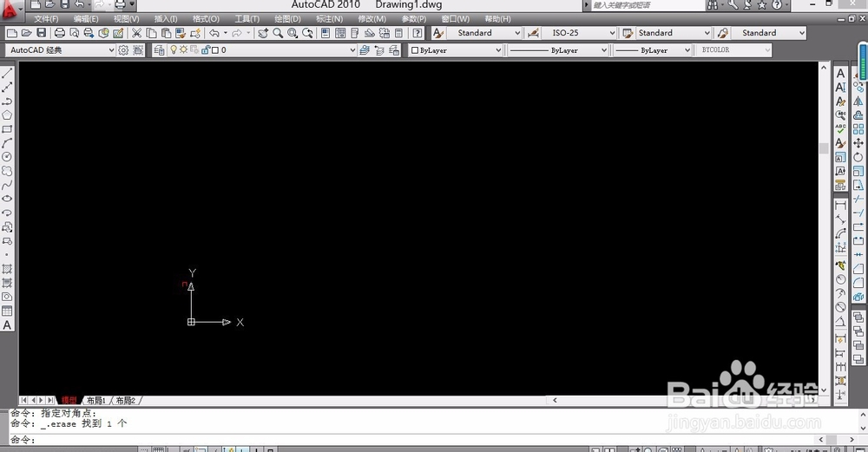Select the Aligned dimension tool
868x452 pixels.
pos(840,219)
